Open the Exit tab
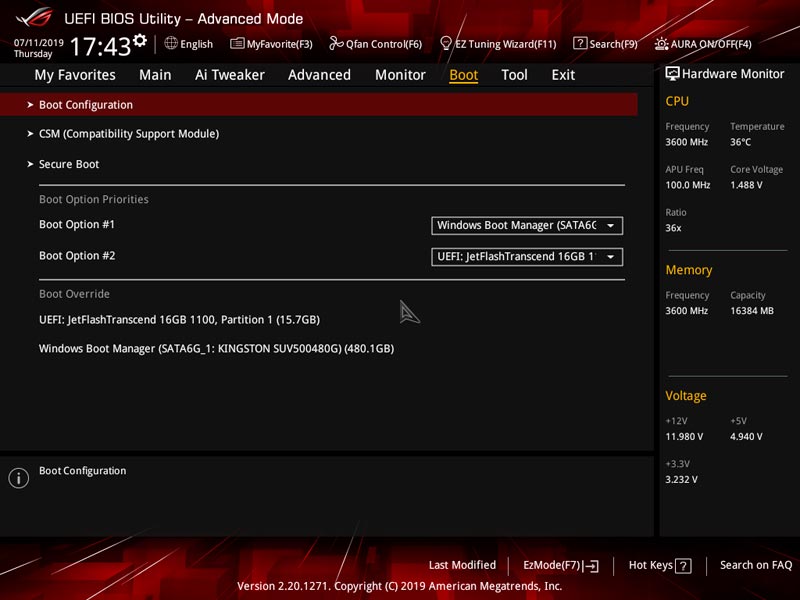Screen dimensions: 800x600 coord(563,75)
